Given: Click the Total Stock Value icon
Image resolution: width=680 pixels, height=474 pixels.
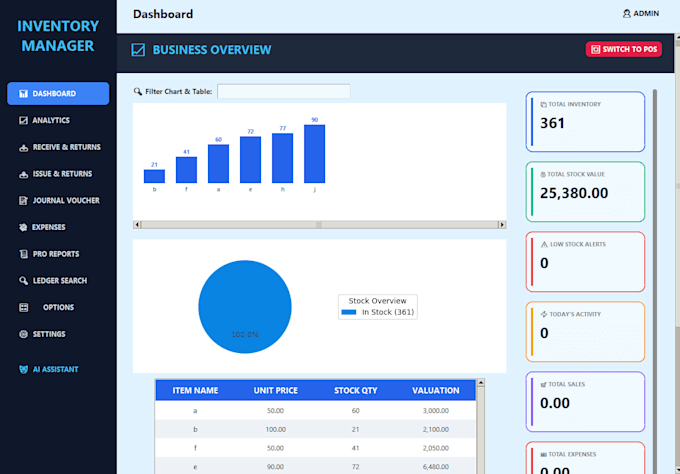Looking at the screenshot, I should [x=543, y=174].
